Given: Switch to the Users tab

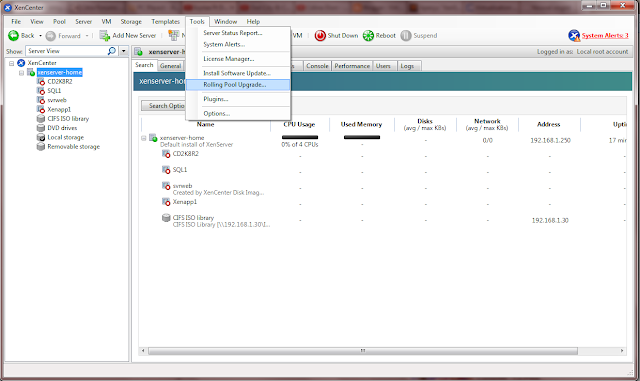Looking at the screenshot, I should [x=383, y=66].
